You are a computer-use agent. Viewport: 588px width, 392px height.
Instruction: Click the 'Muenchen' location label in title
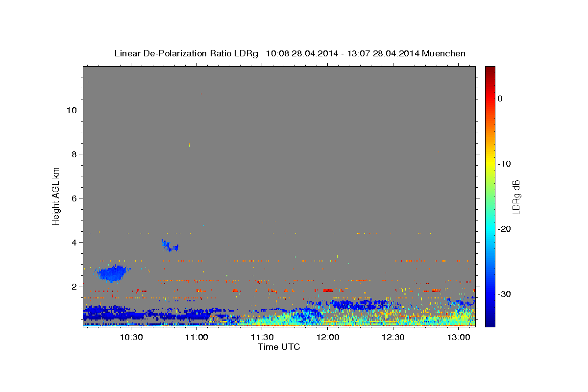coord(443,53)
